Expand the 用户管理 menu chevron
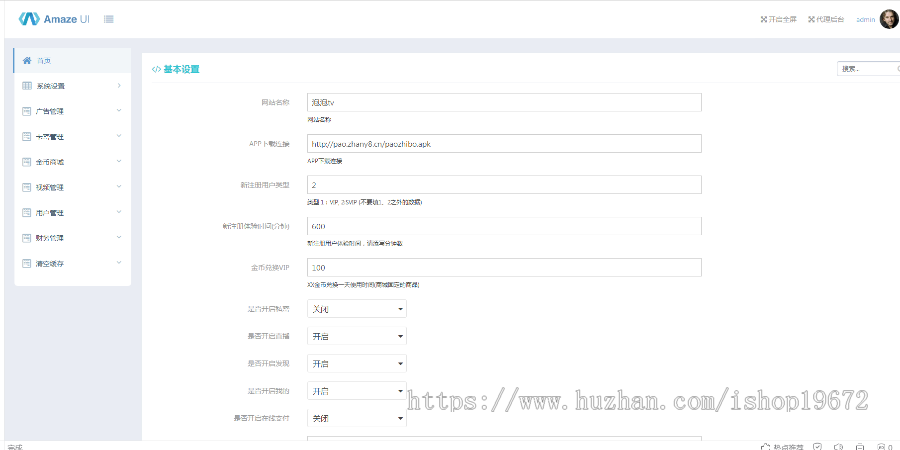Viewport: 900px width, 450px height. coord(119,211)
